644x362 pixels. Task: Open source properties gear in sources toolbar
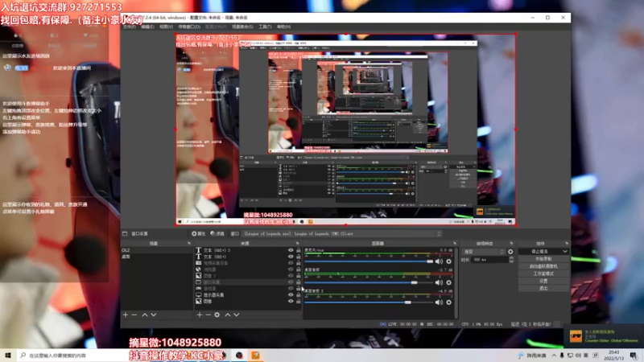pos(217,315)
